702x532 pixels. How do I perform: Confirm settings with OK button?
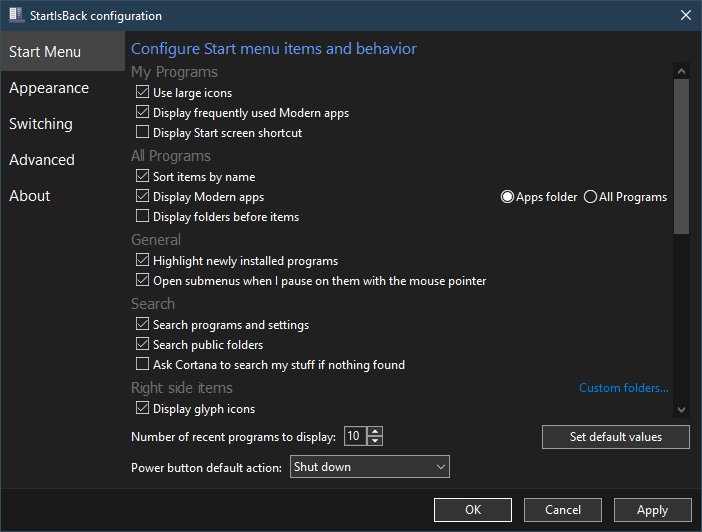coord(473,510)
